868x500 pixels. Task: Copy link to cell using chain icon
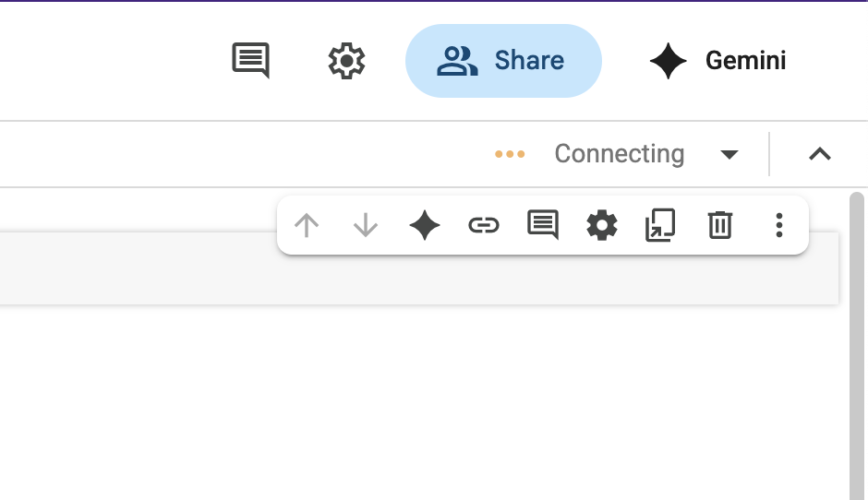pyautogui.click(x=484, y=225)
